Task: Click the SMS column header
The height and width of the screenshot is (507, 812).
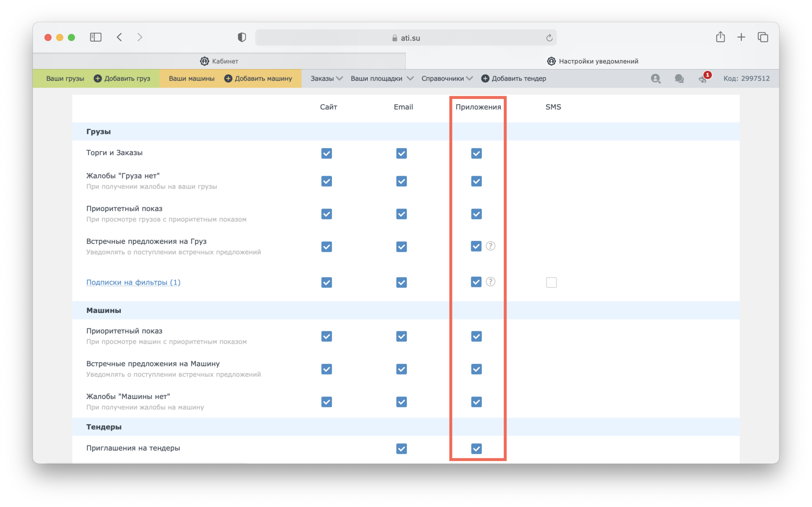Action: coord(553,107)
